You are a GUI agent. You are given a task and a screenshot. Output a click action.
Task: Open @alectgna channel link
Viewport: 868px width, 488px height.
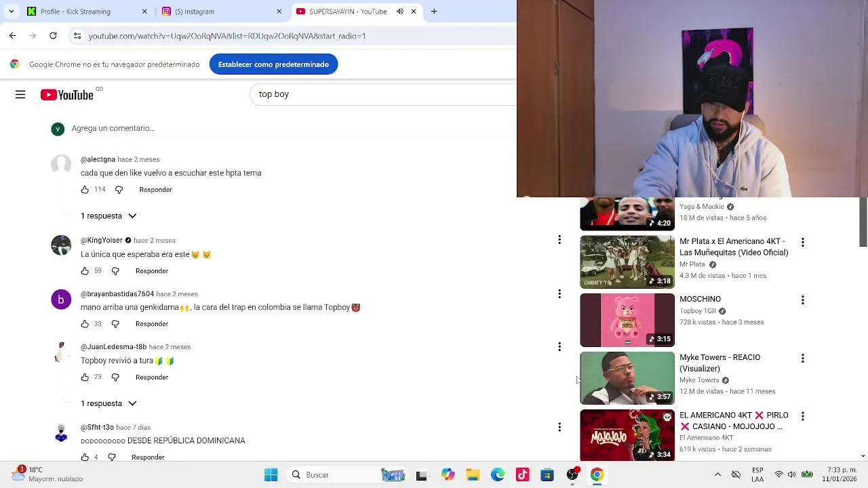tap(98, 159)
